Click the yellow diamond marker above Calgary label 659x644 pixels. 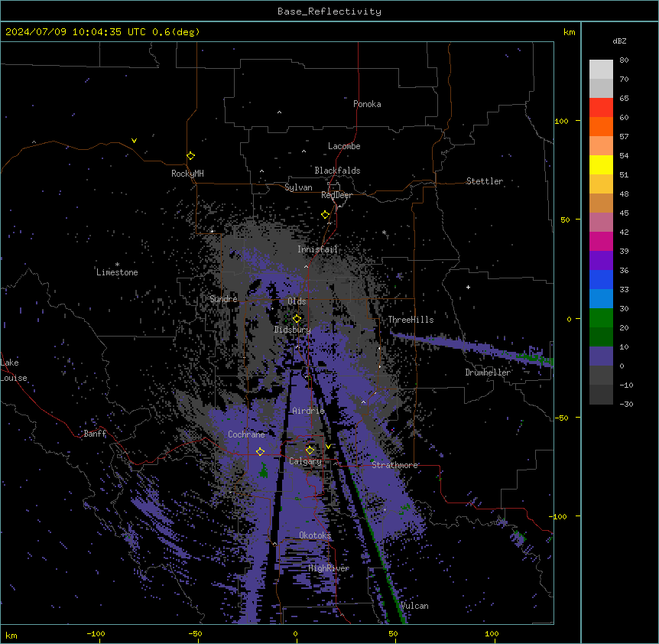click(x=310, y=450)
